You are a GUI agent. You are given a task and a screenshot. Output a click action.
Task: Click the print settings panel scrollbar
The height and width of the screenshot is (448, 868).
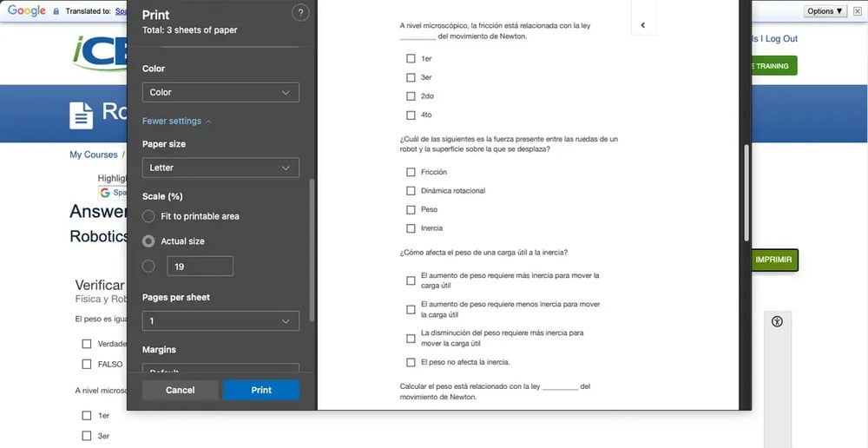(312, 250)
